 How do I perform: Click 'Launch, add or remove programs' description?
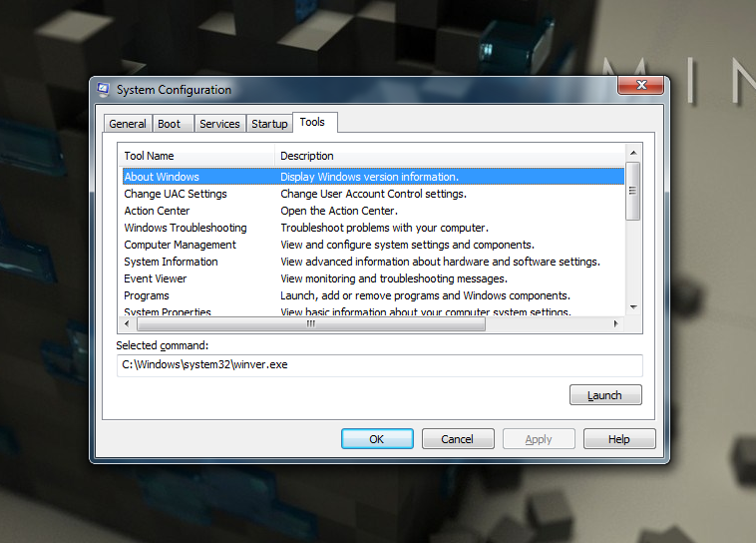425,295
